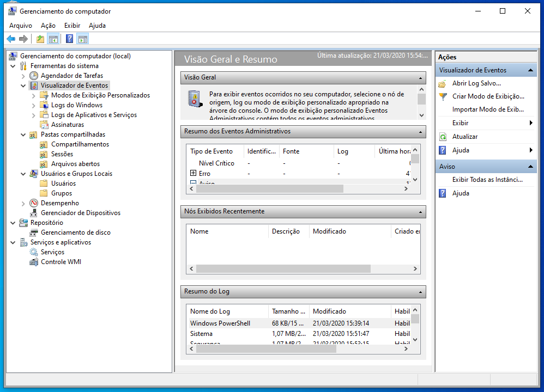Viewport: 544px width, 392px height.
Task: Click the Repositório storage icon
Action: click(x=23, y=223)
